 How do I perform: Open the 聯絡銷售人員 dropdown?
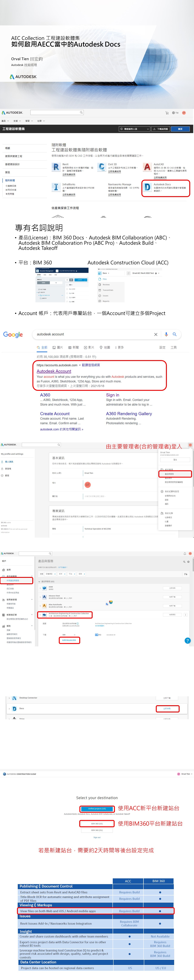pyautogui.click(x=135, y=129)
